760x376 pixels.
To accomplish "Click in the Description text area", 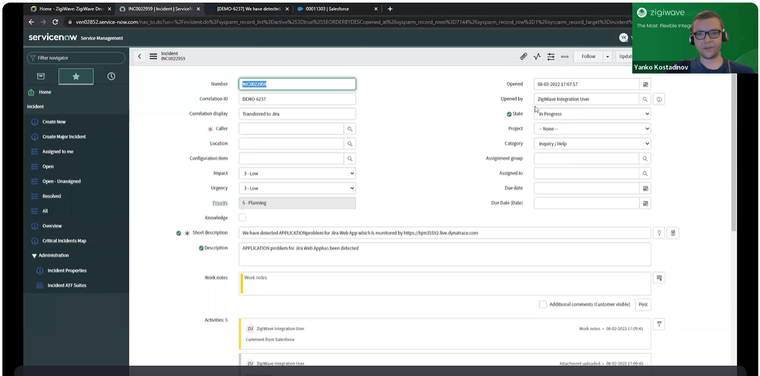I will 444,254.
